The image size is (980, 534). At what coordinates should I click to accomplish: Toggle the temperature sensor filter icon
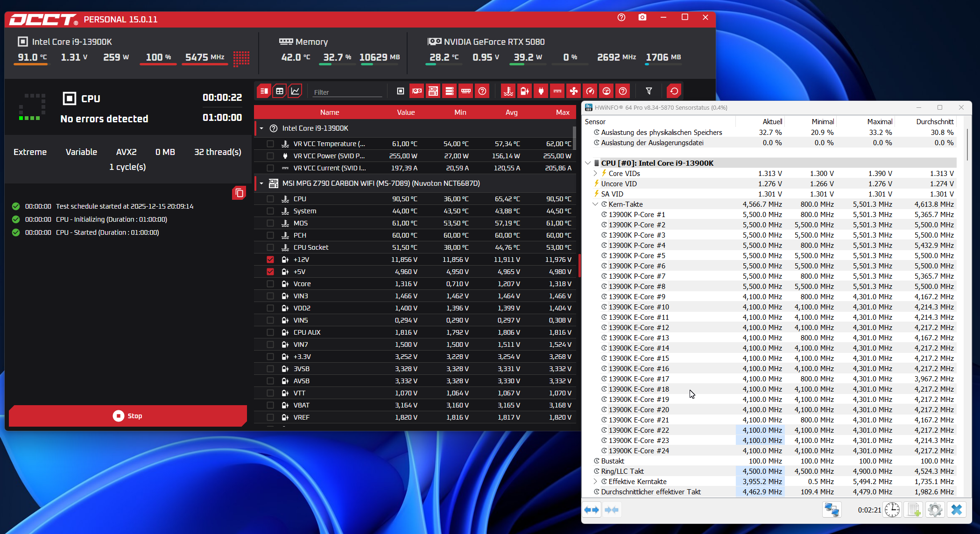(508, 91)
